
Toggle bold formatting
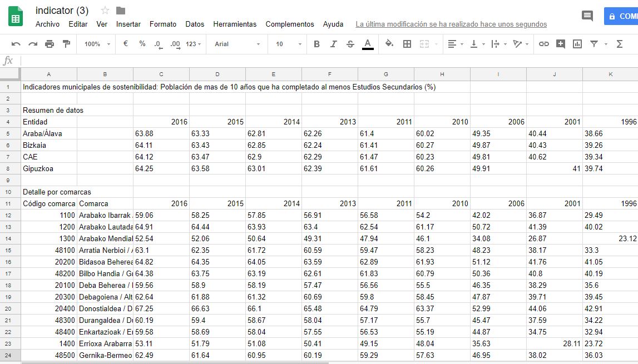316,44
